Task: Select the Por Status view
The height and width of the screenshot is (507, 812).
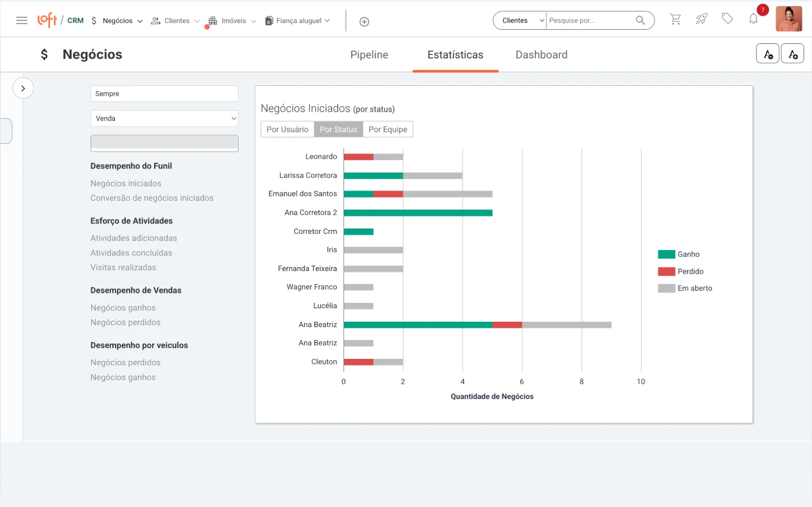Action: click(x=338, y=129)
